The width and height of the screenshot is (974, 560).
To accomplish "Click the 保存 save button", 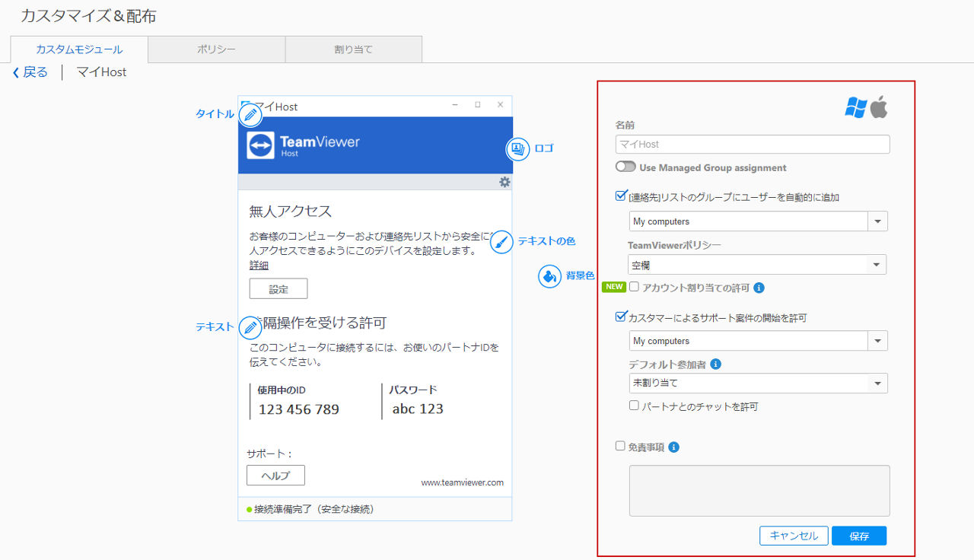I will (x=859, y=536).
